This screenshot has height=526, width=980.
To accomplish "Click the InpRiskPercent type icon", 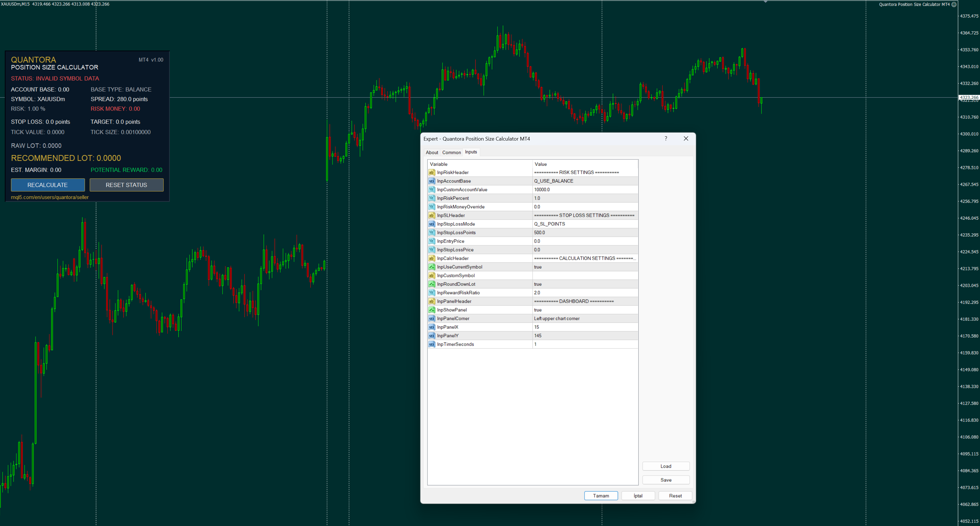I will pyautogui.click(x=431, y=198).
